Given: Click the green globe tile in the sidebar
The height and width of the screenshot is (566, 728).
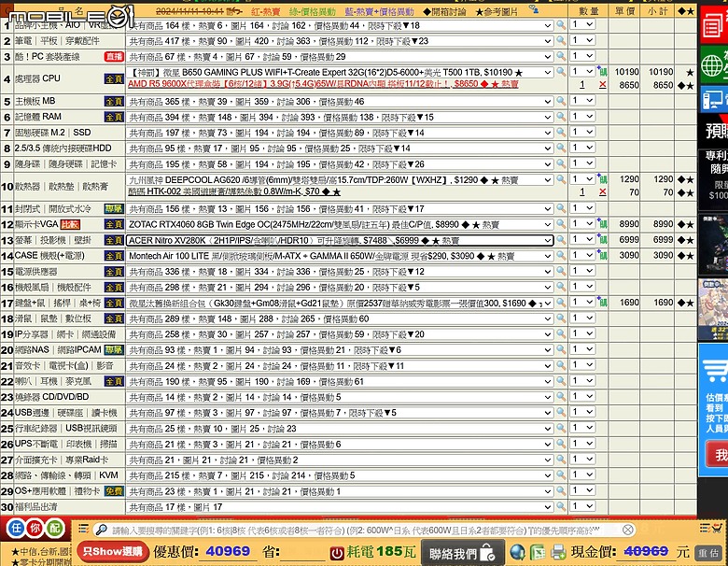Looking at the screenshot, I should [x=714, y=65].
